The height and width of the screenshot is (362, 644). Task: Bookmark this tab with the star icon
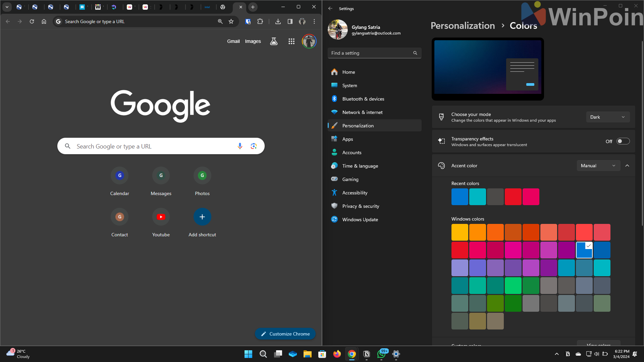[231, 21]
